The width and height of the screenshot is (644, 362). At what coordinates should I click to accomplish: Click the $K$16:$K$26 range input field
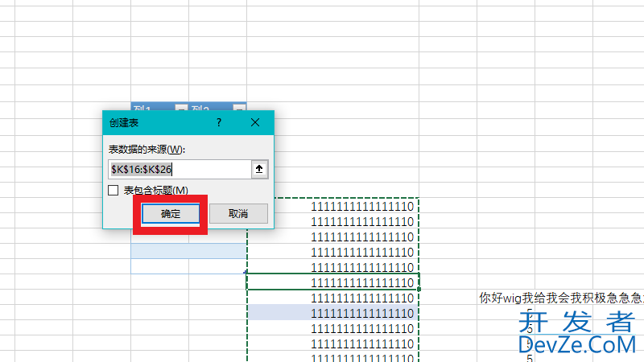pos(180,169)
